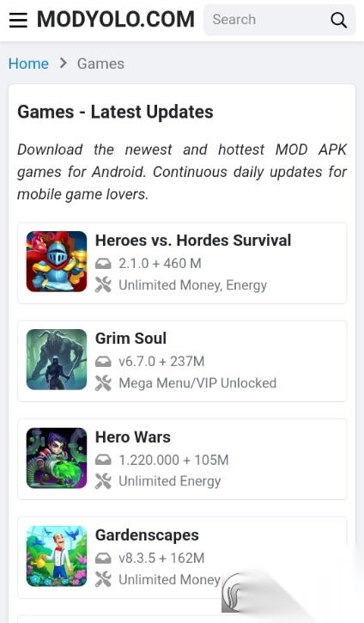
Task: Tap the Grim Soul game icon
Action: point(57,359)
